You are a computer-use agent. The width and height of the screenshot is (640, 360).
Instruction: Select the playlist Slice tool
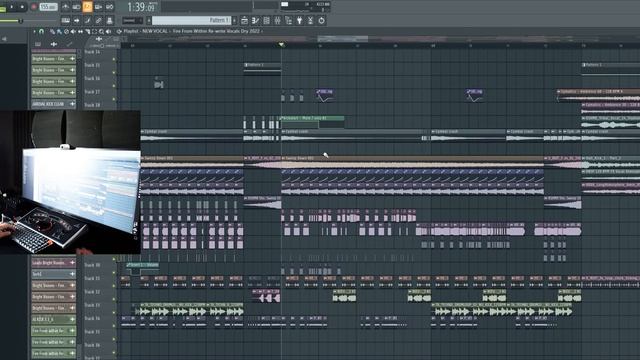pyautogui.click(x=87, y=31)
